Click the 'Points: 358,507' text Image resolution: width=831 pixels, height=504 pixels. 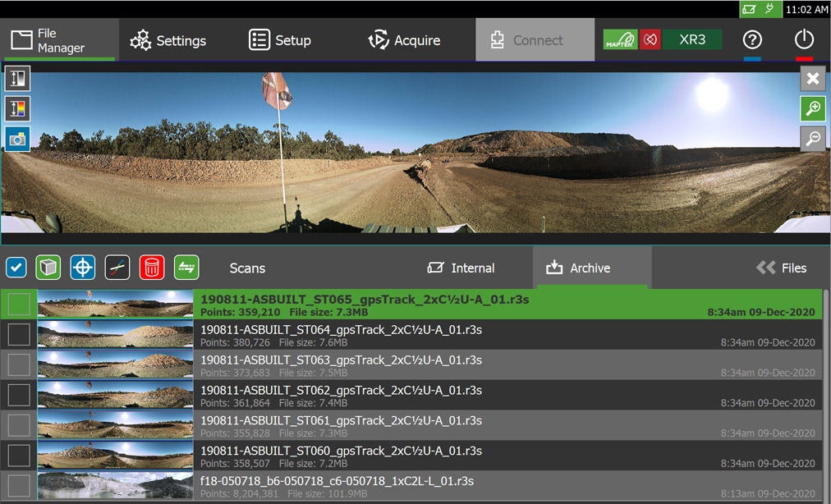tap(235, 463)
